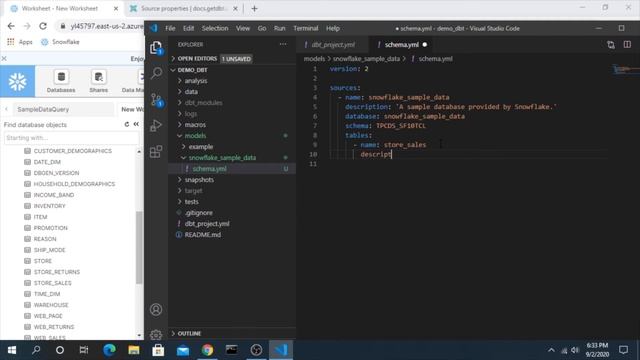Click the Snowflake bookmark link
640x360 pixels.
[60, 42]
